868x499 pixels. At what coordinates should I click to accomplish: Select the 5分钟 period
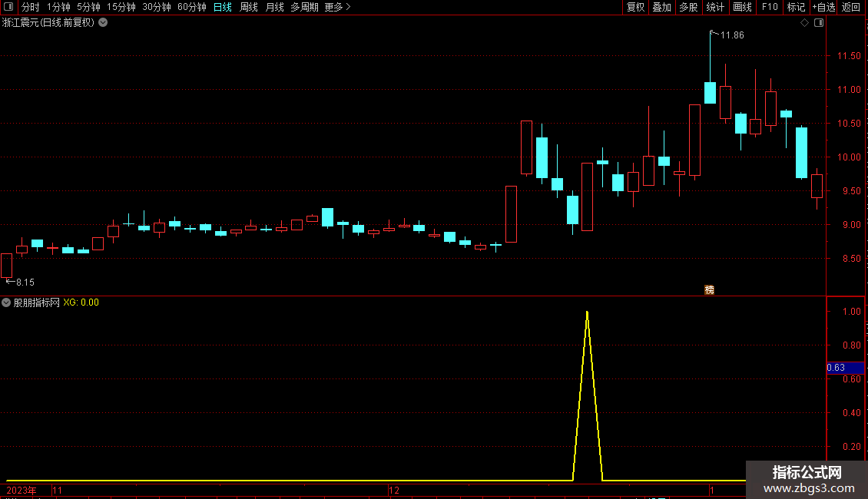pyautogui.click(x=88, y=7)
